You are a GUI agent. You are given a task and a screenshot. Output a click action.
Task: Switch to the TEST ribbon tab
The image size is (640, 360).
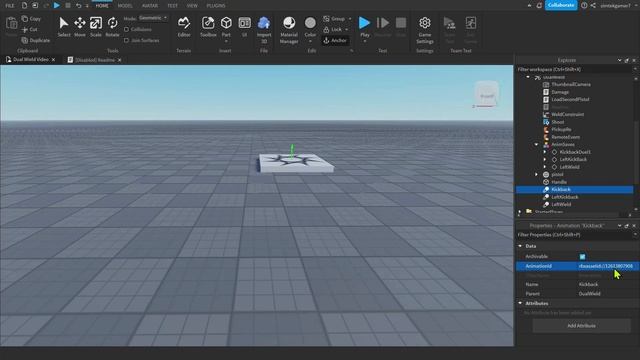pos(172,6)
